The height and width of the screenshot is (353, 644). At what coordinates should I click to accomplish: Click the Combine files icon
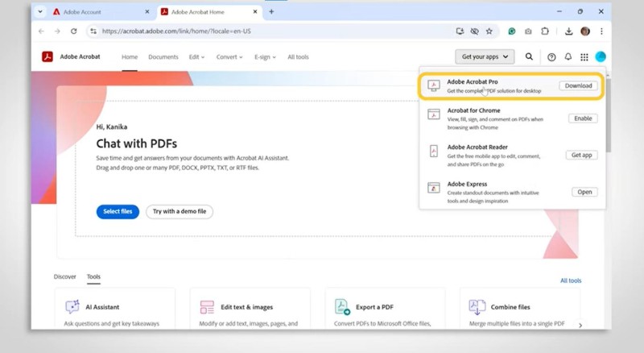coord(477,307)
